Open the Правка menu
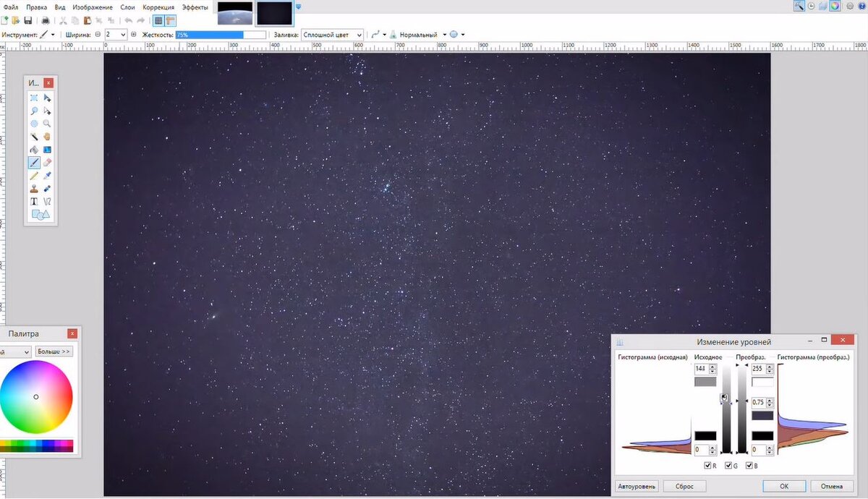Viewport: 868px width, 499px height. pos(36,7)
